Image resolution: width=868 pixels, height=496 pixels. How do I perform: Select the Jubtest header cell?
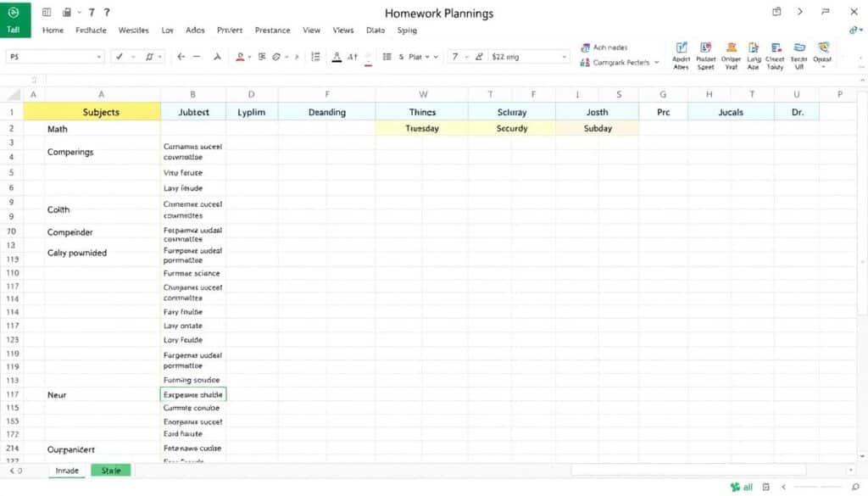tap(193, 112)
